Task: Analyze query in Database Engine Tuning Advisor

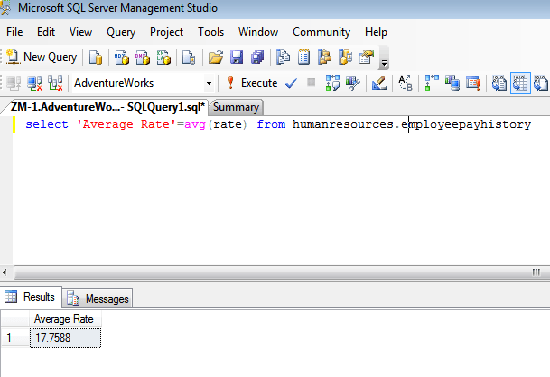Action: (x=353, y=83)
